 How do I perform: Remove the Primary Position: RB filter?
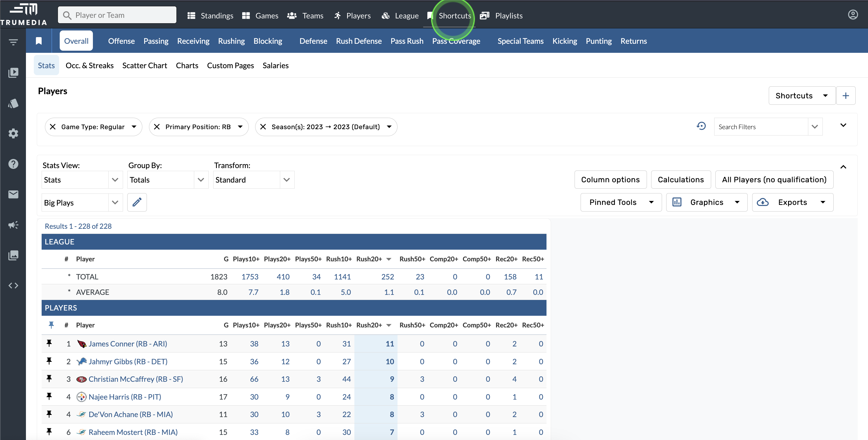point(157,127)
